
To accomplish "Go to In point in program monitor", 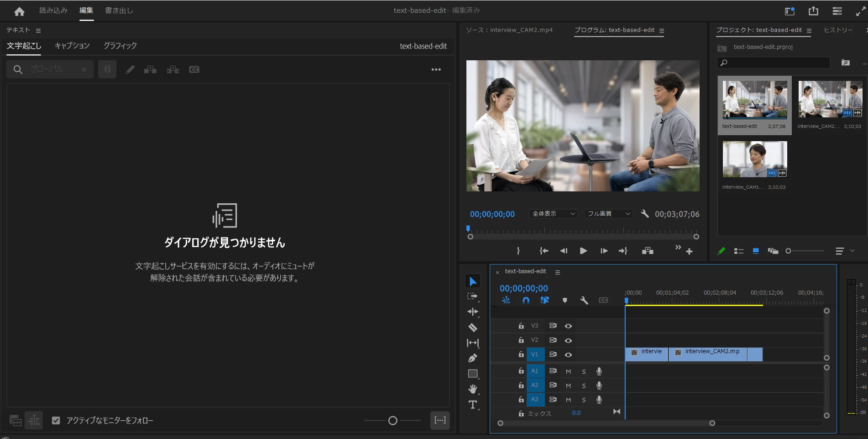I will coord(544,251).
